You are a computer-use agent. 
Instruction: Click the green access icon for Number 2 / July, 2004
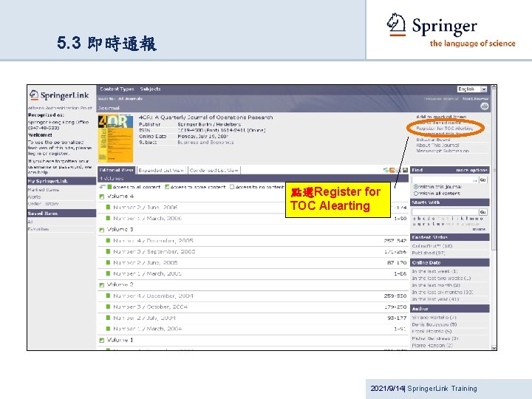tap(108, 318)
